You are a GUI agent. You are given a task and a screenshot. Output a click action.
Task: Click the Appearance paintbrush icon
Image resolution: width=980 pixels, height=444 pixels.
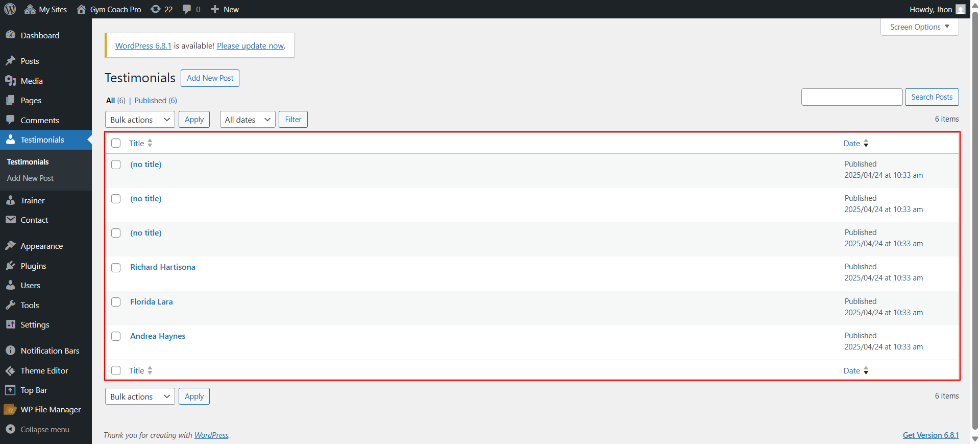coord(10,246)
